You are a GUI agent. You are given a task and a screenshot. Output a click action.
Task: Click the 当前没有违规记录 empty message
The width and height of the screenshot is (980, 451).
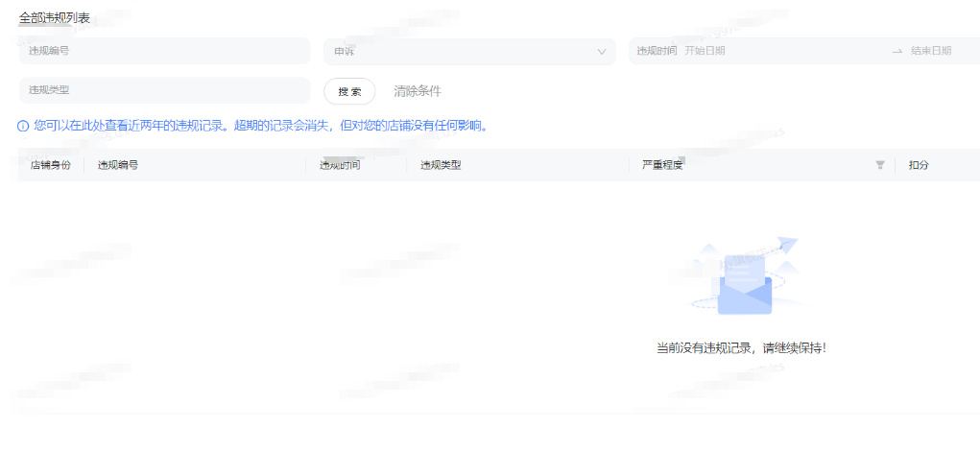tap(740, 347)
